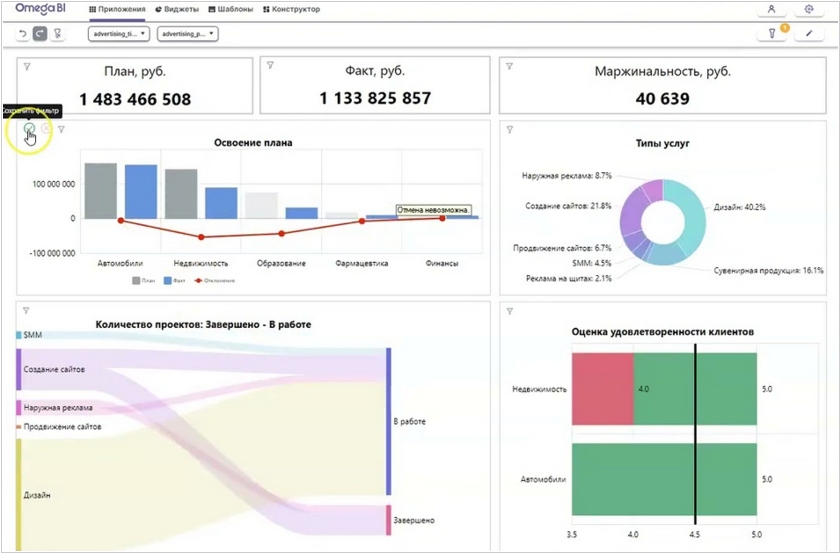Open filters panel with orange badge
Viewport: 840px width, 553px height.
click(772, 34)
